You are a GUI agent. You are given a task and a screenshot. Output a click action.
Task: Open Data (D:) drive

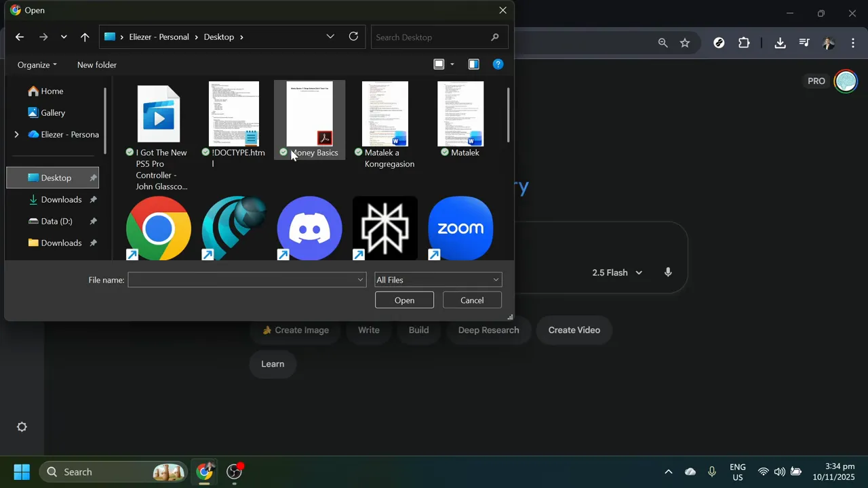point(52,221)
